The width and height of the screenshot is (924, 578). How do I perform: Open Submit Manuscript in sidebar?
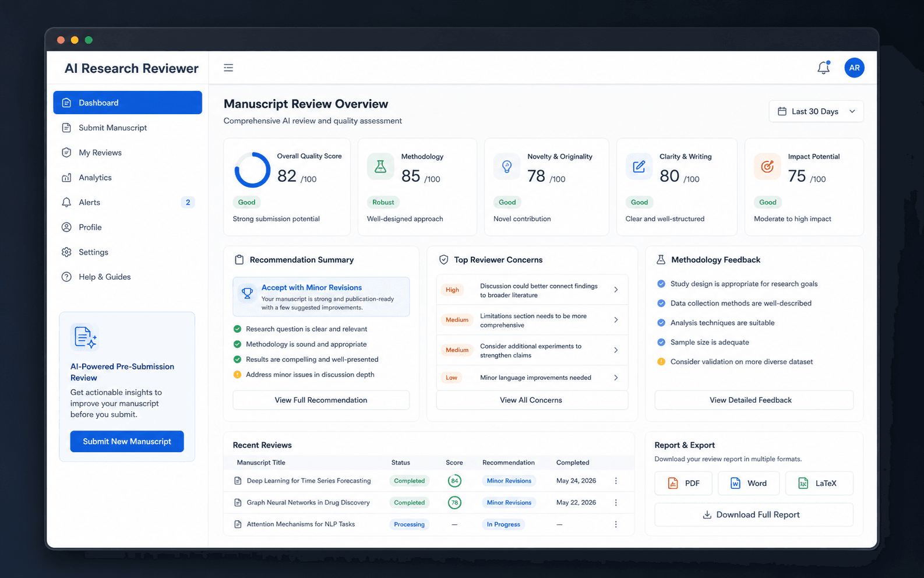pos(128,128)
